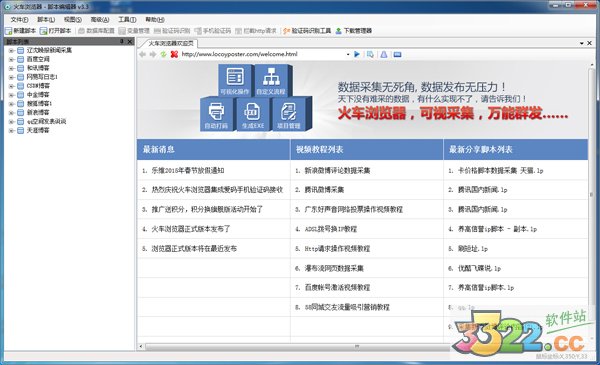Open the ADSL拨号换IP教程 link
The image size is (600, 365).
[x=331, y=229]
